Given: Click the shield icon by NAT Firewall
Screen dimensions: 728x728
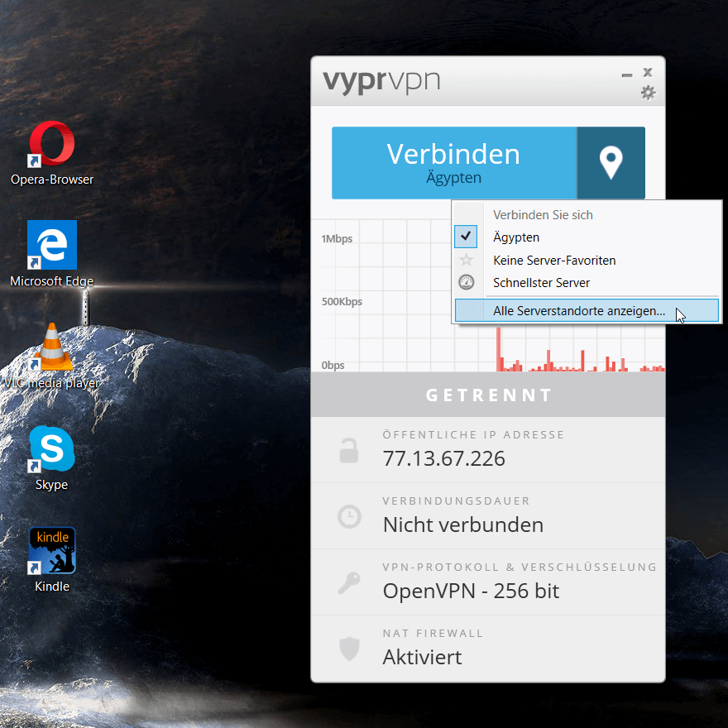Looking at the screenshot, I should 349,649.
